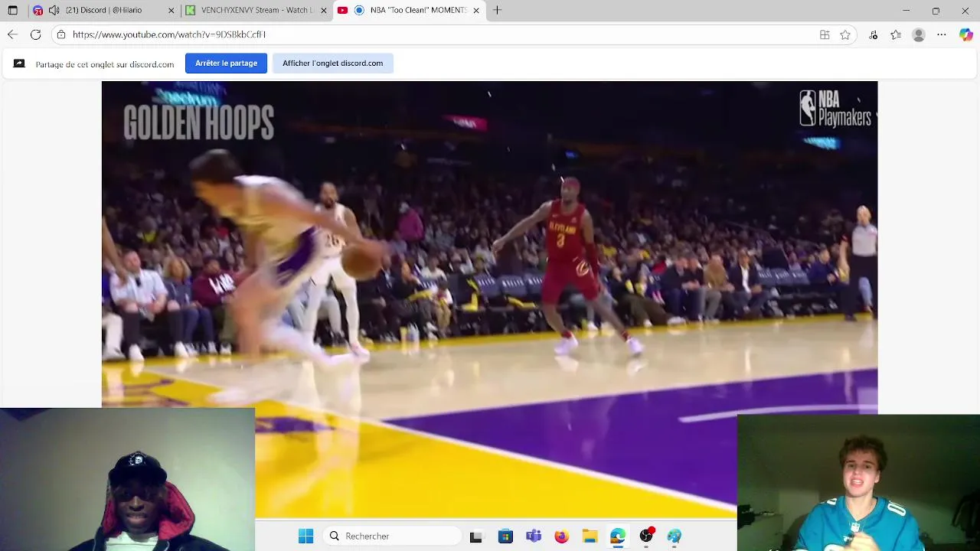Add this page to favorites star
Image resolution: width=980 pixels, height=551 pixels.
pos(845,34)
